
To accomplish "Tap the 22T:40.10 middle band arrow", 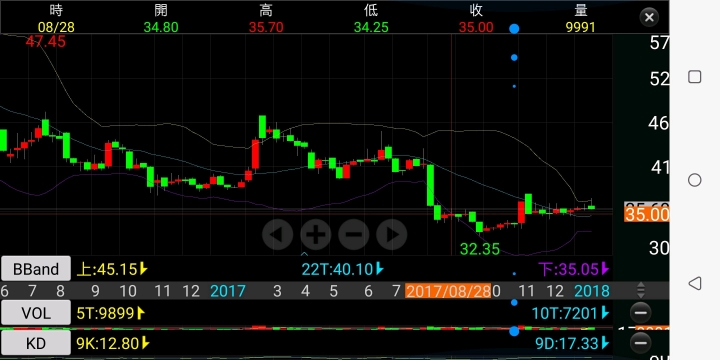I will point(380,269).
